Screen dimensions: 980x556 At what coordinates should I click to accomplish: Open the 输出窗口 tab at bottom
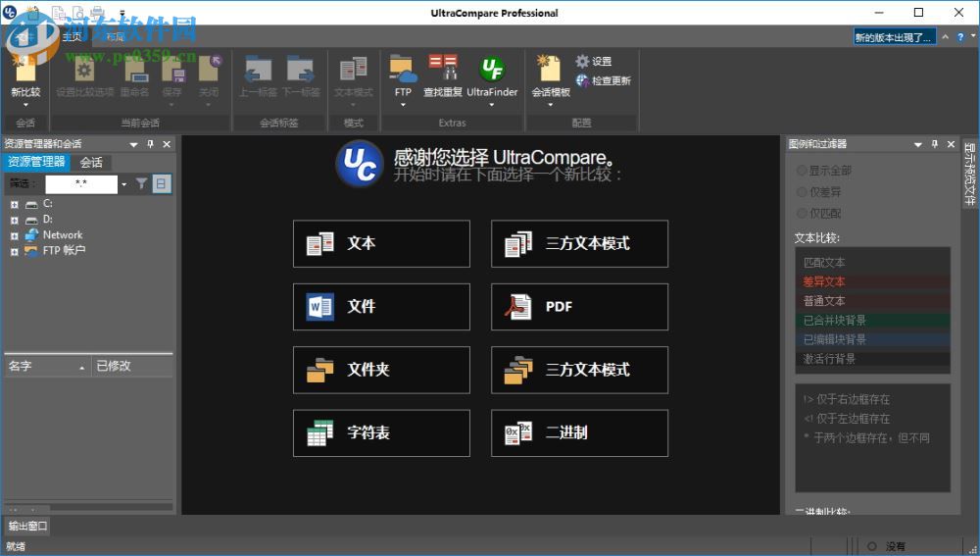tap(27, 526)
